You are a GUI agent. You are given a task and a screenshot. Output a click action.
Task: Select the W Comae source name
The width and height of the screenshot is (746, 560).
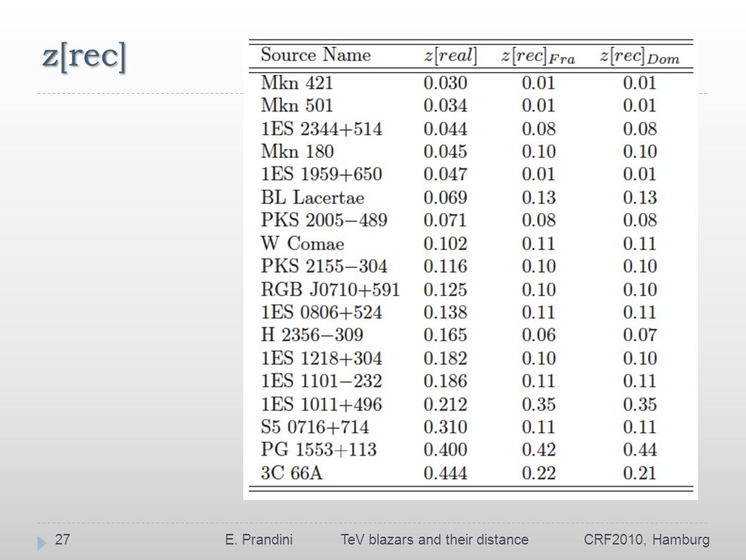click(302, 243)
